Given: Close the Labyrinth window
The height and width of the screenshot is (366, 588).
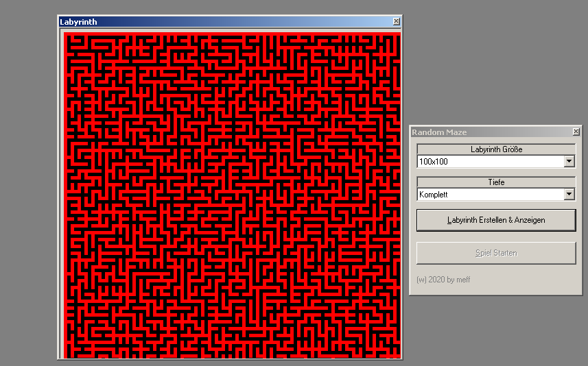Looking at the screenshot, I should click(396, 22).
